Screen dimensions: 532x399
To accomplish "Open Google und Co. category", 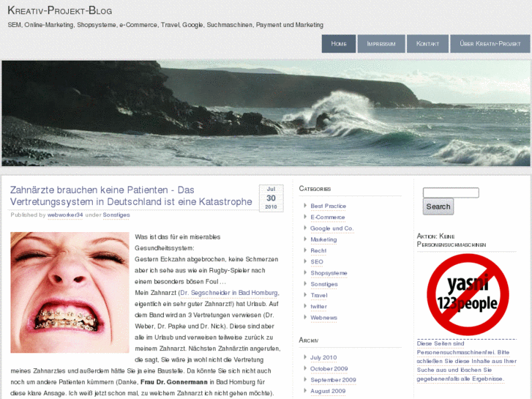I will 331,228.
